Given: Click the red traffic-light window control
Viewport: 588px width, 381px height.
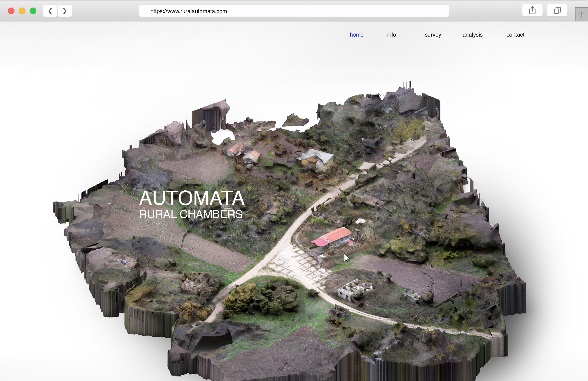Looking at the screenshot, I should coord(11,11).
